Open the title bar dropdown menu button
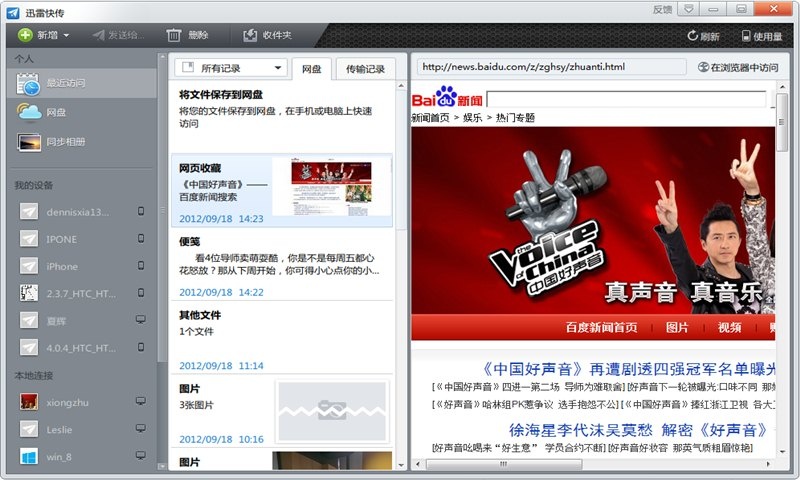This screenshot has height=480, width=800. tap(689, 9)
